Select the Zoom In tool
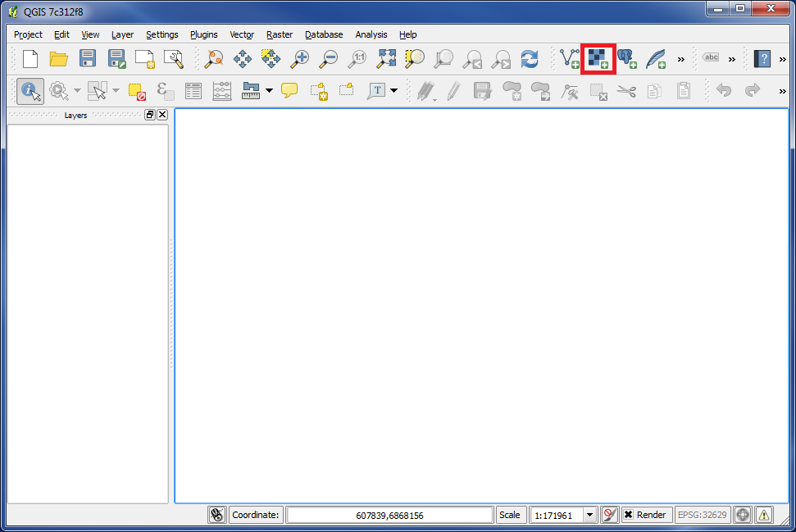This screenshot has height=532, width=796. [x=299, y=59]
